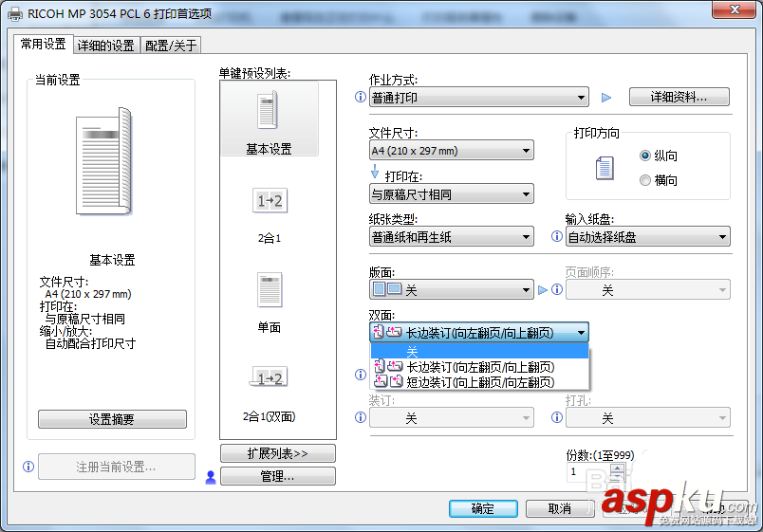Click the 扩展列表>> button
This screenshot has height=532, width=763.
277,453
